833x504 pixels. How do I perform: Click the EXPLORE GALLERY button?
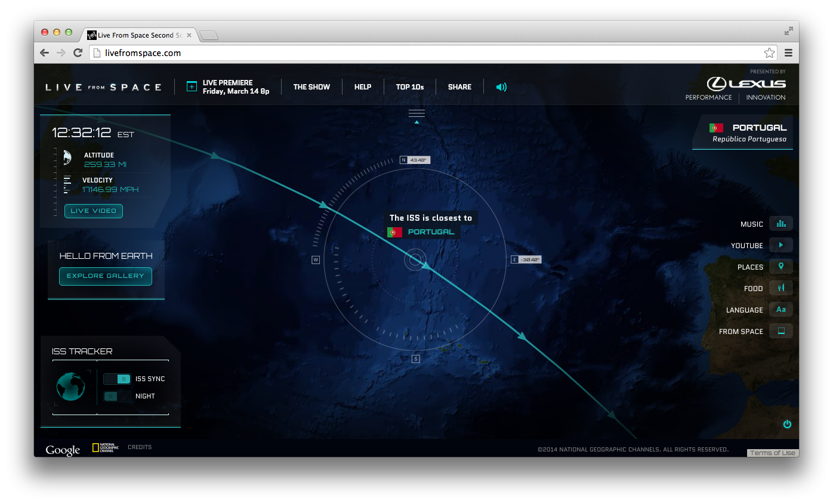tap(106, 276)
